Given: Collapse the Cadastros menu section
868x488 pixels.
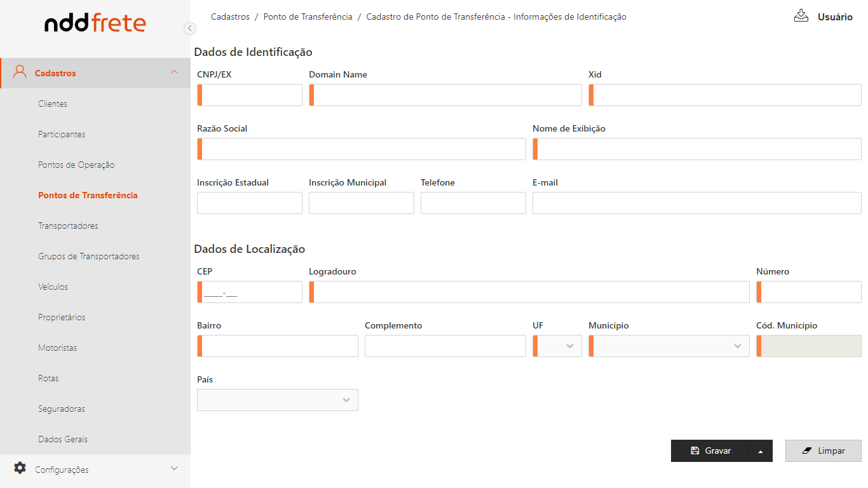Looking at the screenshot, I should pos(174,72).
